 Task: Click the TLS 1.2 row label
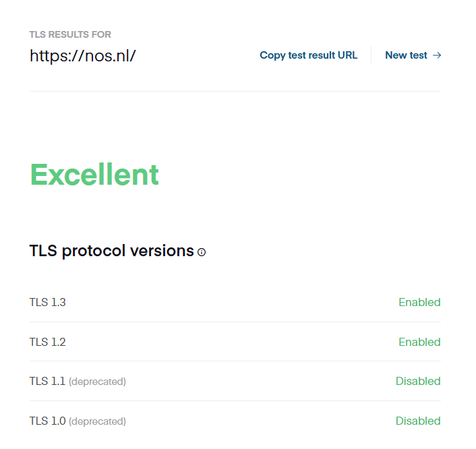[48, 342]
